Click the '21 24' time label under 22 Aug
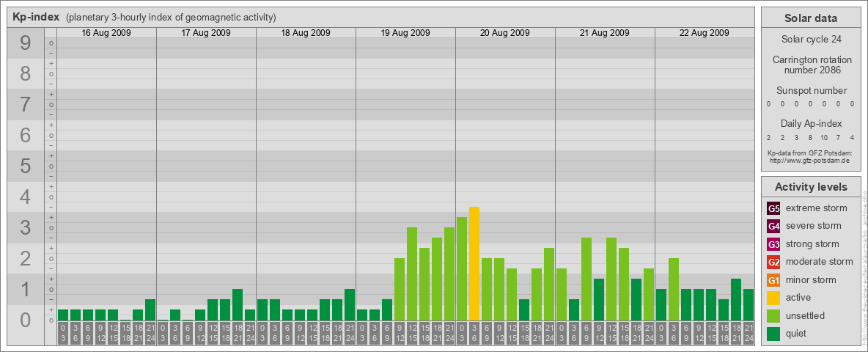 (x=748, y=333)
